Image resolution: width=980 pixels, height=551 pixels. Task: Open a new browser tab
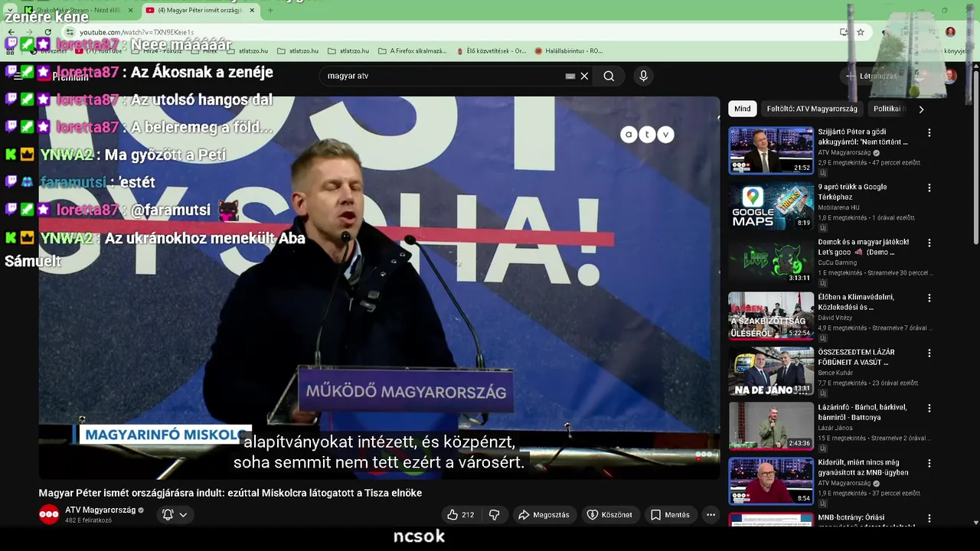click(269, 11)
